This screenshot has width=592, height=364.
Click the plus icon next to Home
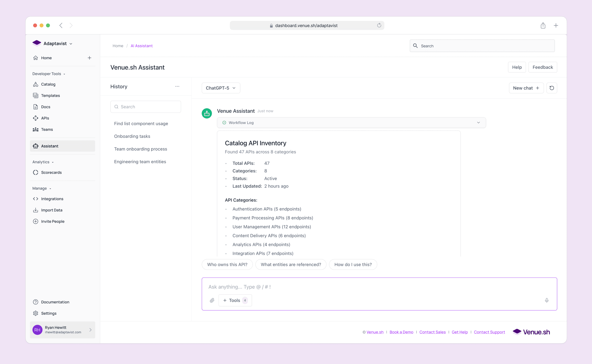(x=89, y=58)
